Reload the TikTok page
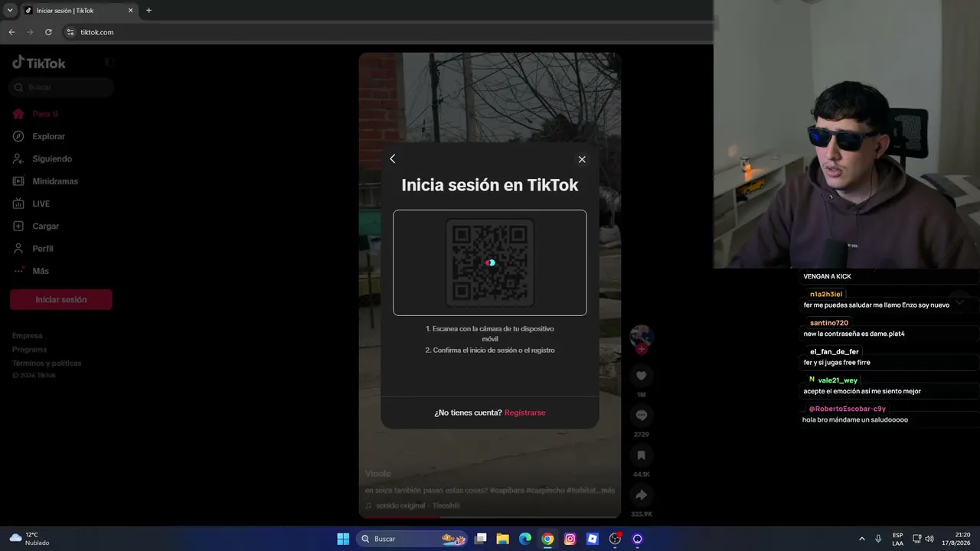Image resolution: width=980 pixels, height=551 pixels. click(48, 32)
